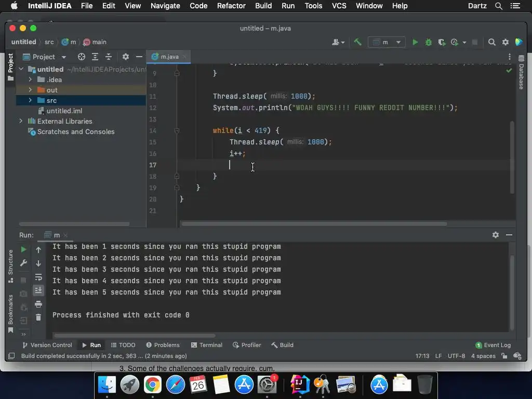Open run configuration wrench icon
Screen dimensions: 532x399
point(23,263)
